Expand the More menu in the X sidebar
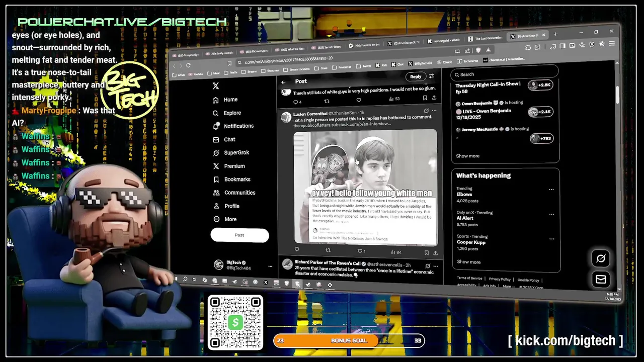Viewport: 644px width, 362px height. pos(225,219)
